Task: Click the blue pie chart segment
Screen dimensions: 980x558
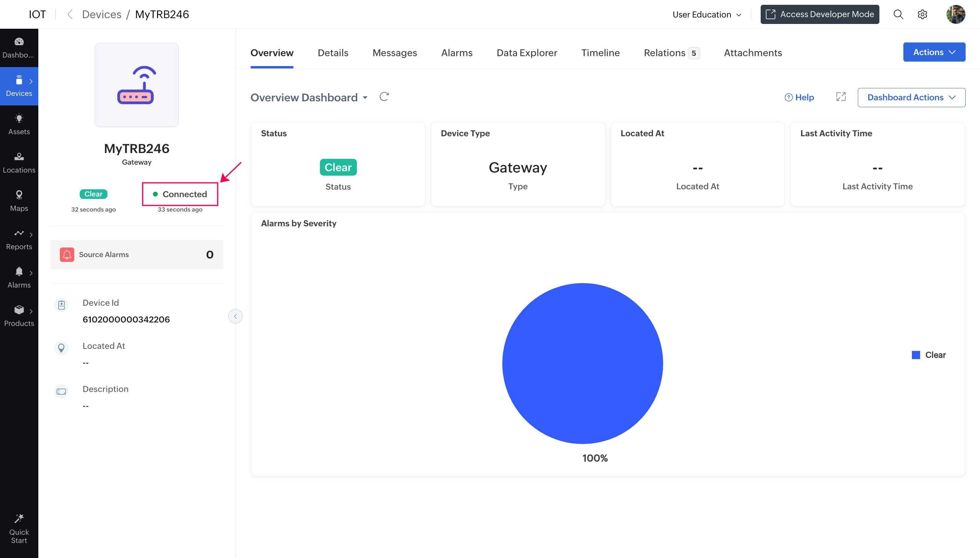Action: pyautogui.click(x=582, y=363)
